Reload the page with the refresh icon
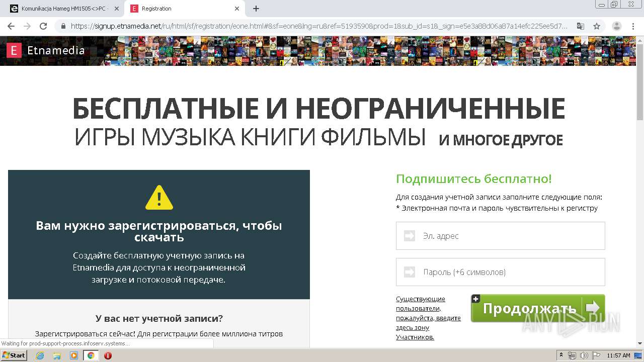Screen dimensions: 644x362 [x=43, y=26]
